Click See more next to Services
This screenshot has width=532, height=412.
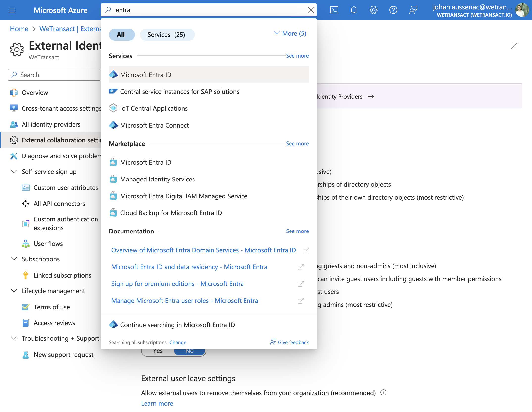(x=297, y=56)
